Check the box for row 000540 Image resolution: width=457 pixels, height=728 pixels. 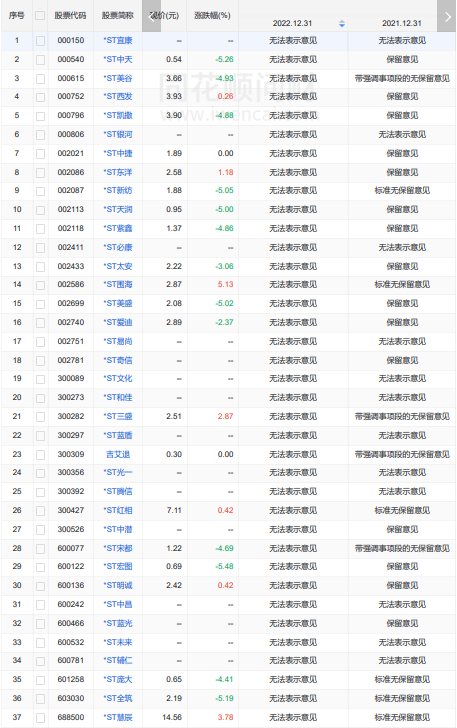(40, 60)
